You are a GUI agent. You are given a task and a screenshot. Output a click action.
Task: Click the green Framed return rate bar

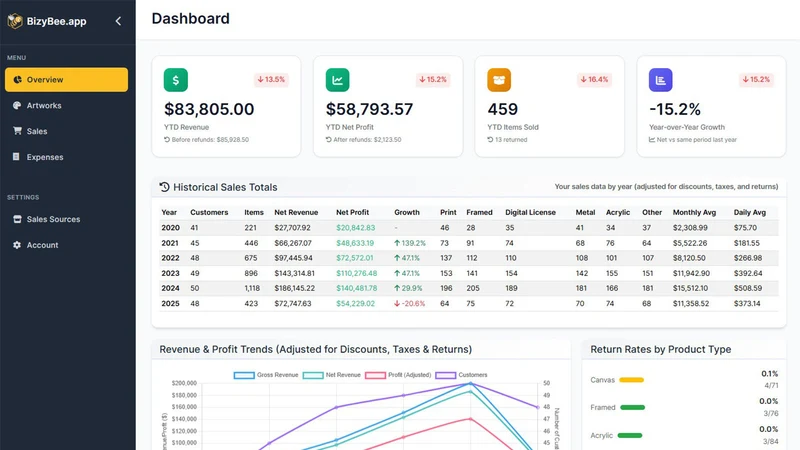point(633,408)
